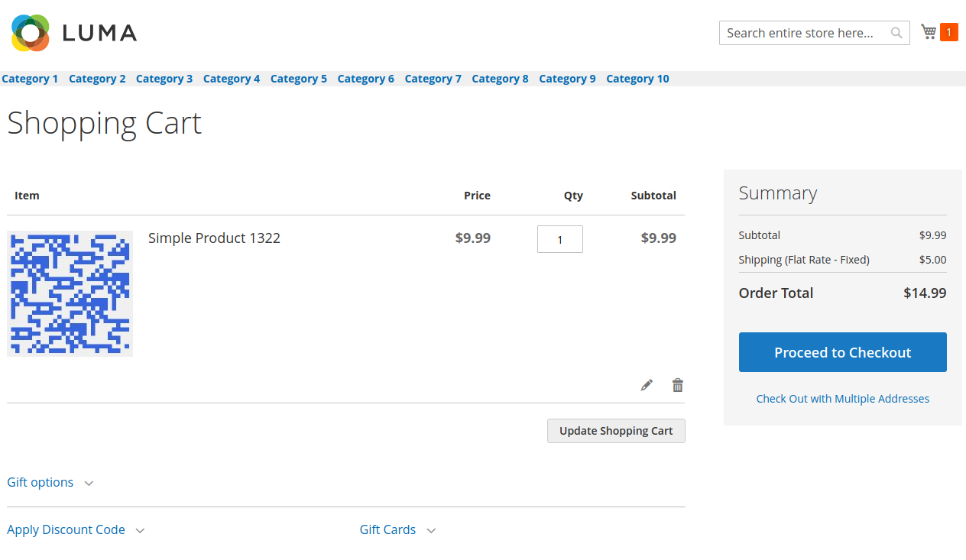
Task: Click the quantity input box
Action: click(x=560, y=239)
